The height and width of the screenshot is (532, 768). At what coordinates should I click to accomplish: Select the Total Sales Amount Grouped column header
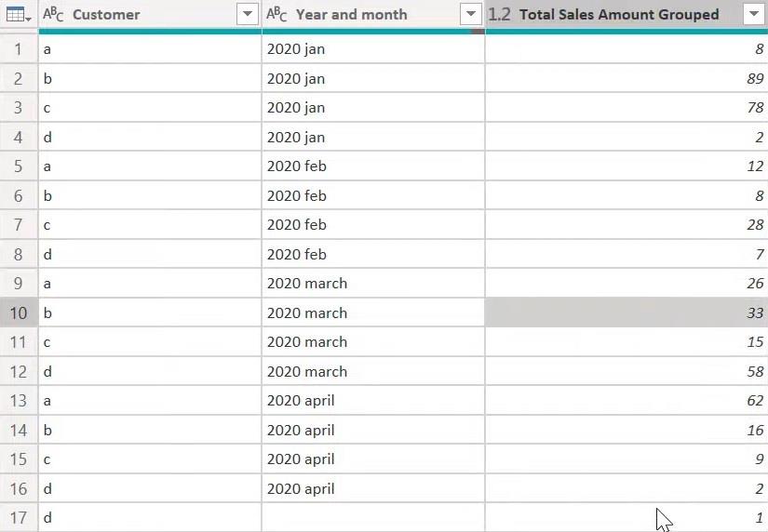[x=627, y=15]
